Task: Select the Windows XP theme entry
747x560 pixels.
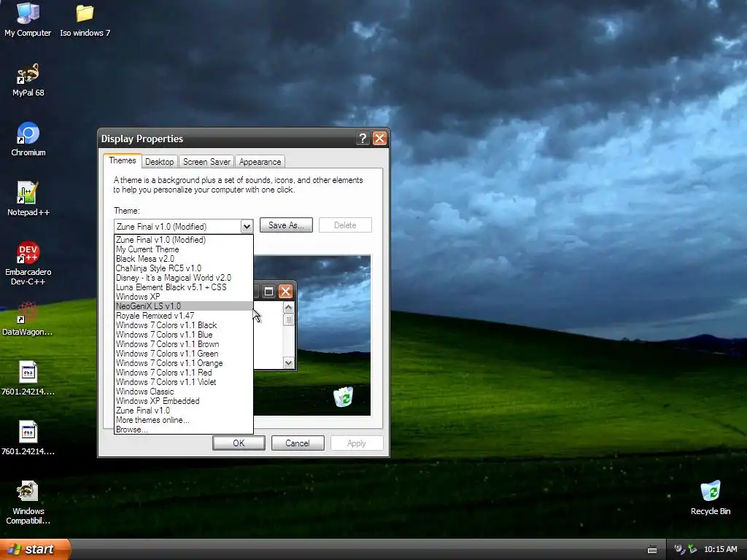Action: pyautogui.click(x=184, y=297)
